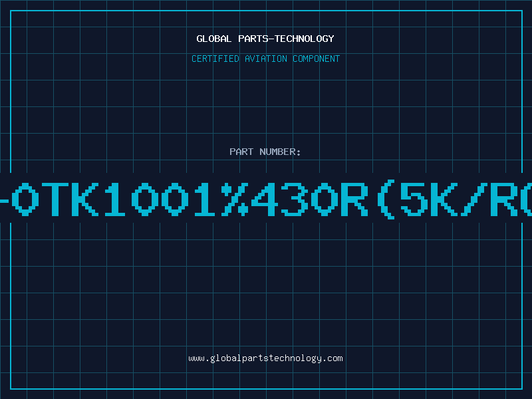This screenshot has width=532, height=399.
Task: Open the www.globalpartstechnology.com link
Action: (265, 358)
